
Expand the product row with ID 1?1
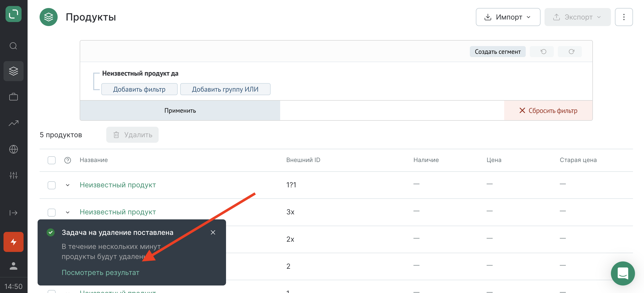coord(68,185)
